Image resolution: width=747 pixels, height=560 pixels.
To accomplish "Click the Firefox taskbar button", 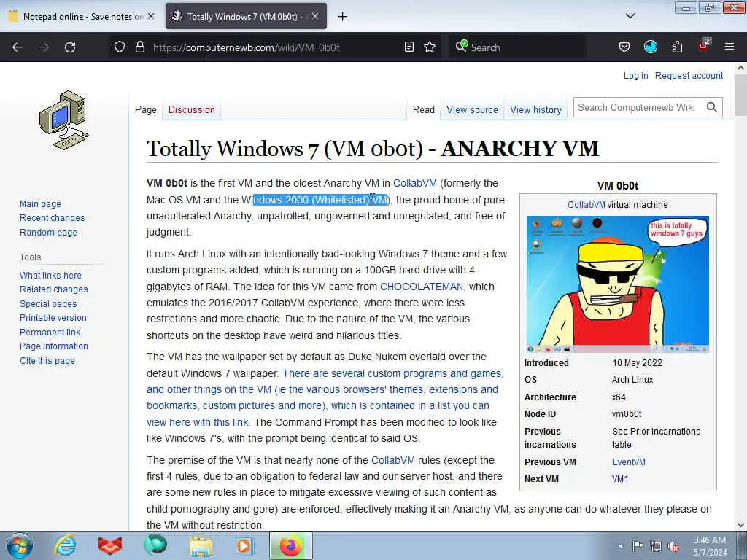I will coord(291,545).
